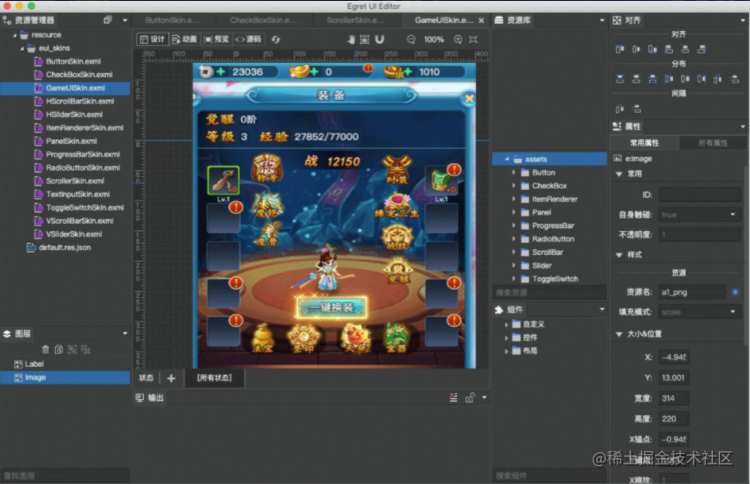Expand the 布局 components folder
This screenshot has height=484, width=750.
[507, 351]
